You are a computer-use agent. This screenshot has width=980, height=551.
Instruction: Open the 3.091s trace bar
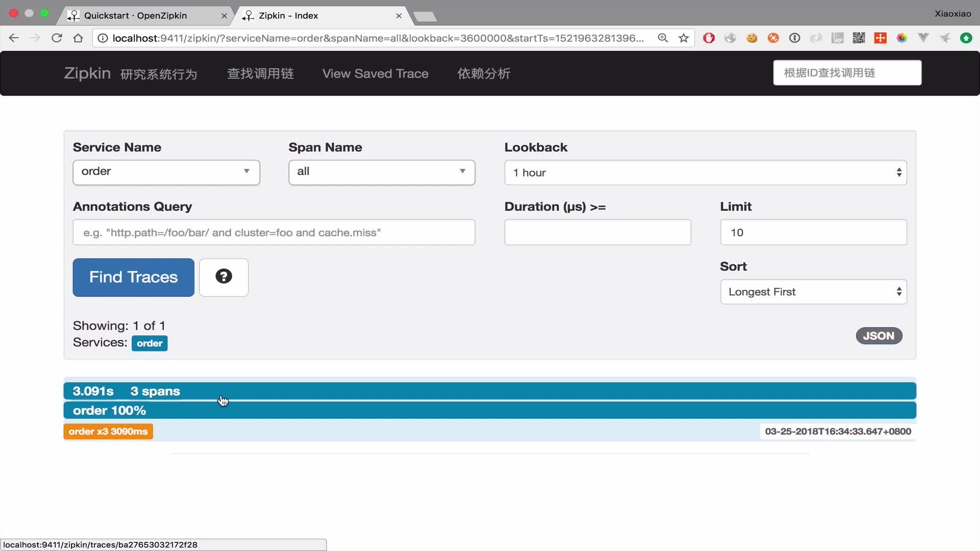click(489, 391)
